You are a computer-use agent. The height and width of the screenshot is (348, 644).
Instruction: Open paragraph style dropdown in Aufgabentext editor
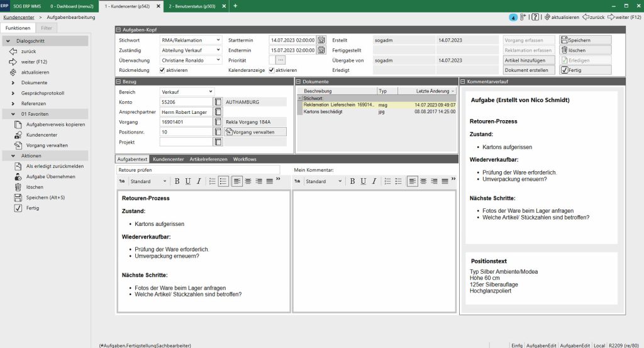click(x=148, y=181)
